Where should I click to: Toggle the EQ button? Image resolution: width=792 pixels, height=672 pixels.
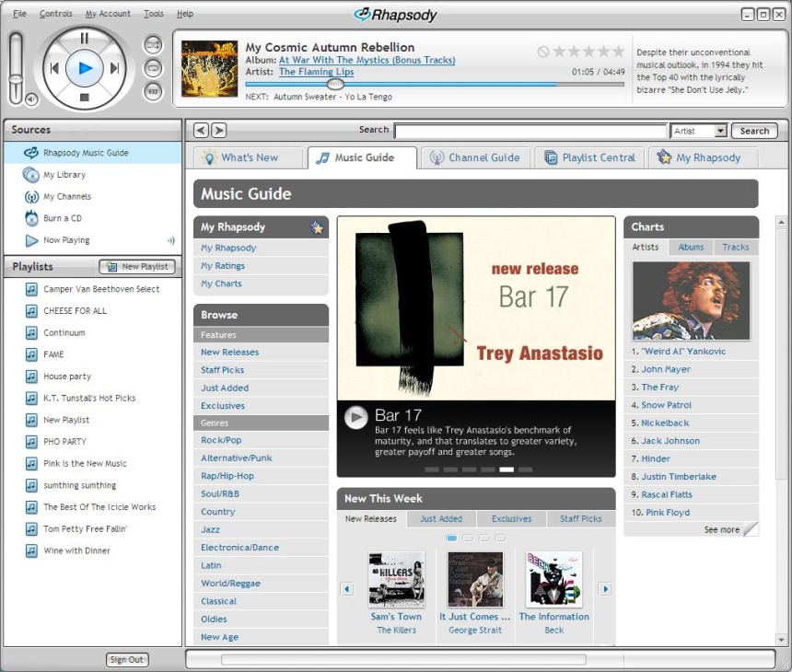[x=153, y=91]
